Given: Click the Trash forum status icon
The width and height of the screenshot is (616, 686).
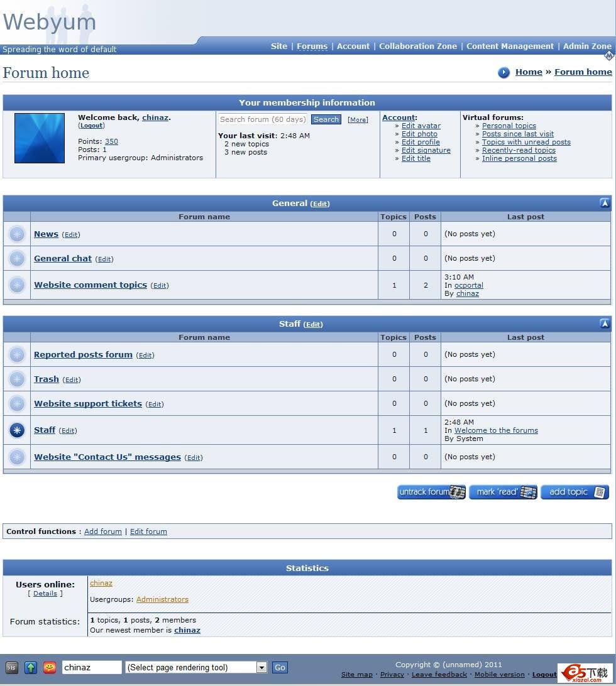Looking at the screenshot, I should click(x=17, y=379).
